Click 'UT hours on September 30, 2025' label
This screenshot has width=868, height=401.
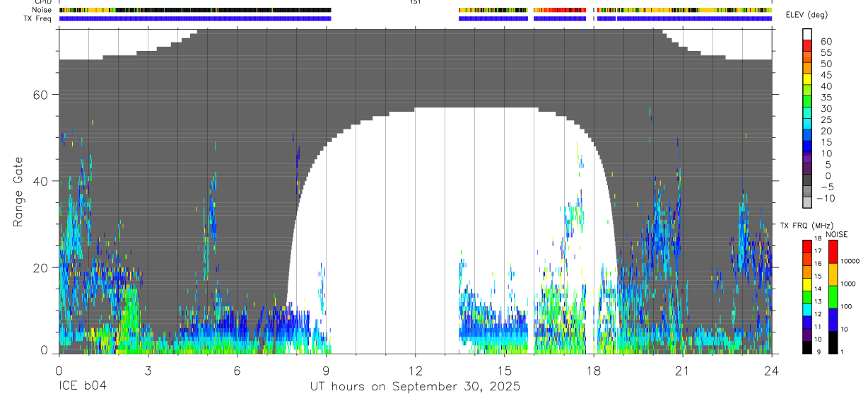pos(415,387)
